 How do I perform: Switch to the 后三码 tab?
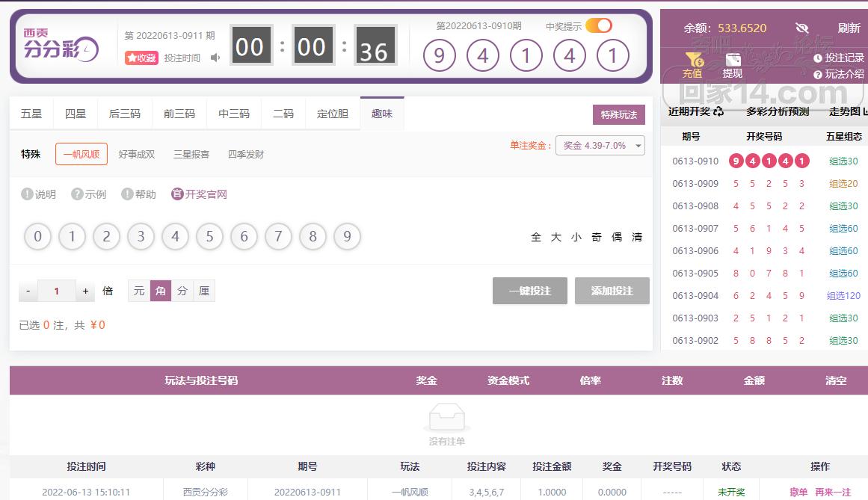pos(125,114)
